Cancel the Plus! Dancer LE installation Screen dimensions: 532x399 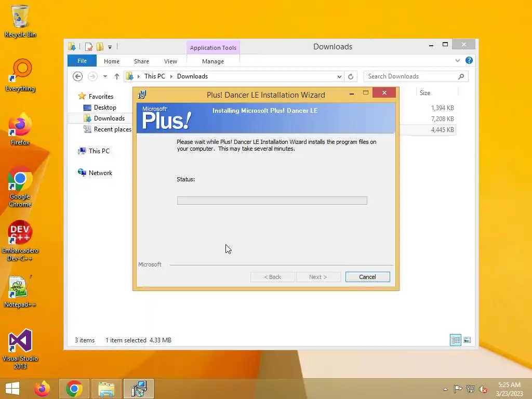coord(367,277)
